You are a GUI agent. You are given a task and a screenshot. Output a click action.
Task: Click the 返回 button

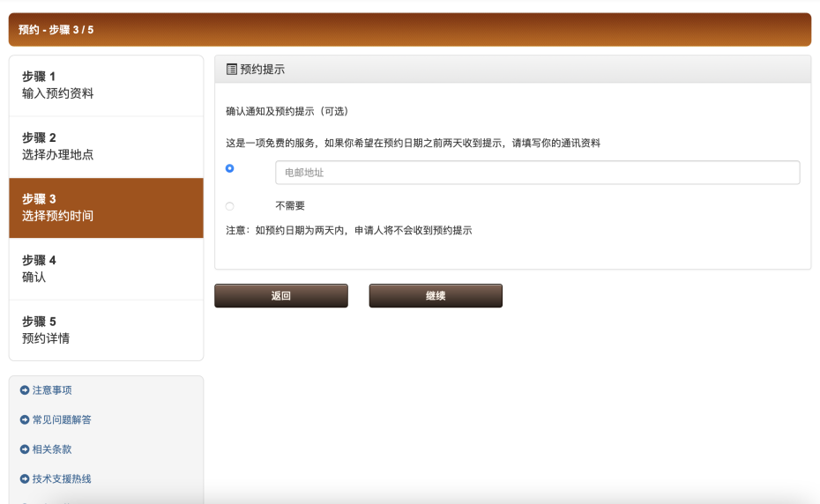[x=281, y=296]
